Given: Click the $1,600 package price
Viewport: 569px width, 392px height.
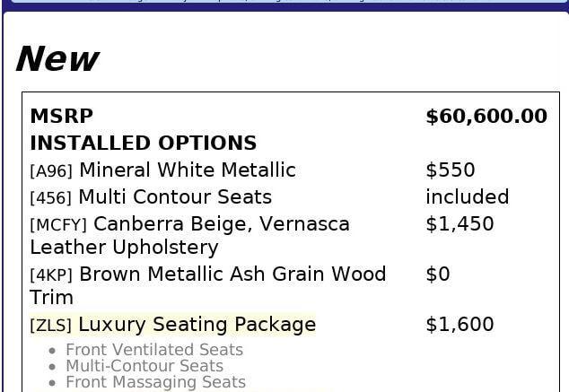Looking at the screenshot, I should click(460, 325).
